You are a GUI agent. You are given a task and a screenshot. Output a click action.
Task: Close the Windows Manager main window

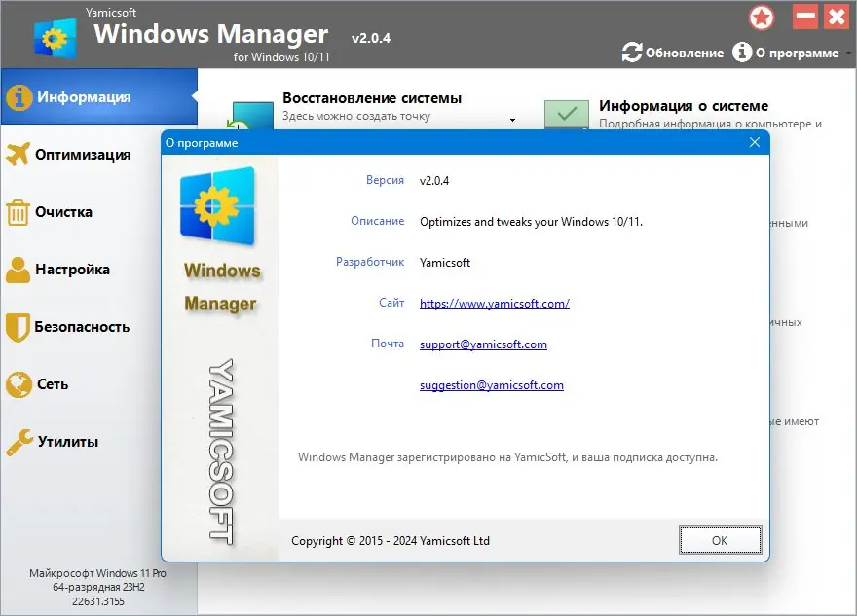[837, 17]
